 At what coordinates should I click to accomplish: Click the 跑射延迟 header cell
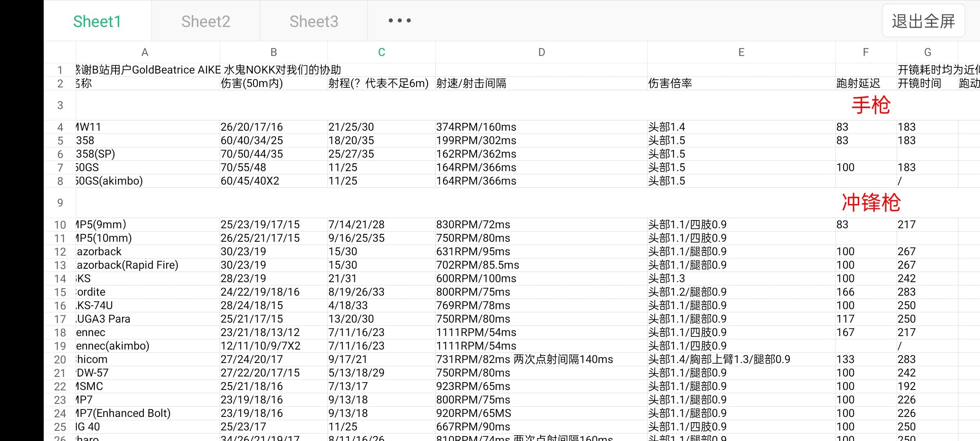pyautogui.click(x=866, y=83)
